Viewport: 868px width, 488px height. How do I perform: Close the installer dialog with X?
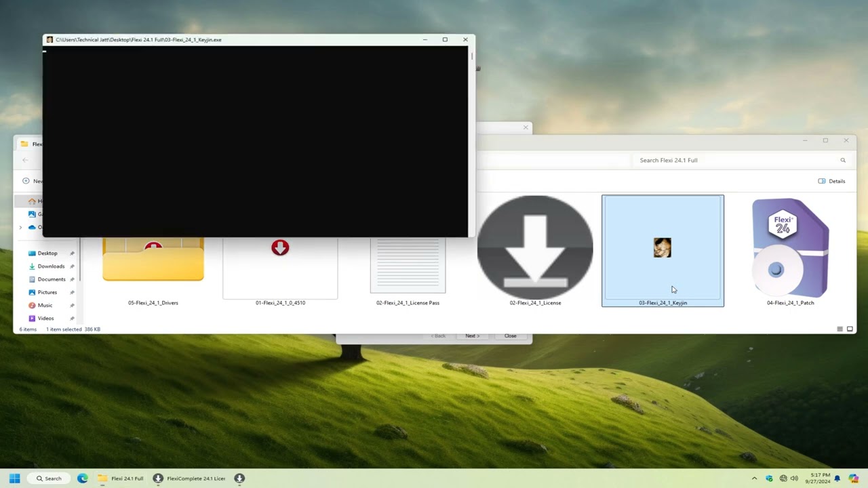[526, 127]
